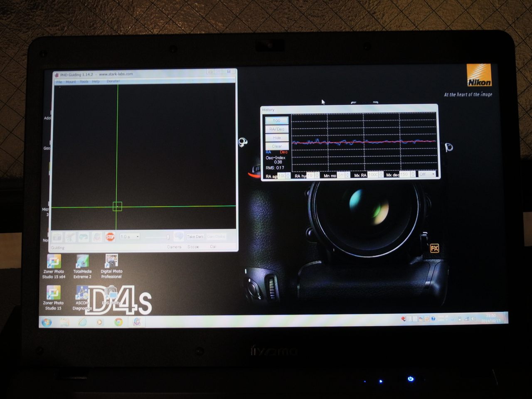Launch Google Chrome from the taskbar
The width and height of the screenshot is (532, 399).
[118, 322]
